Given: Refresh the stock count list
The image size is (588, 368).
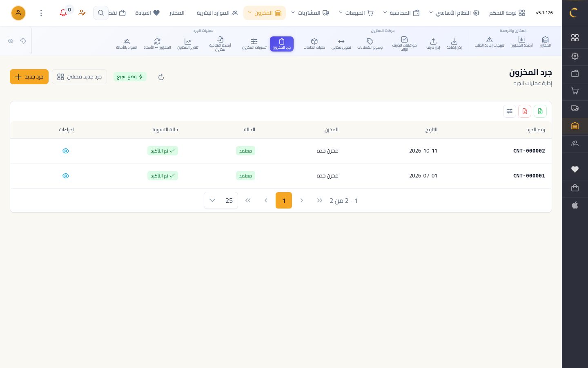Looking at the screenshot, I should (161, 77).
